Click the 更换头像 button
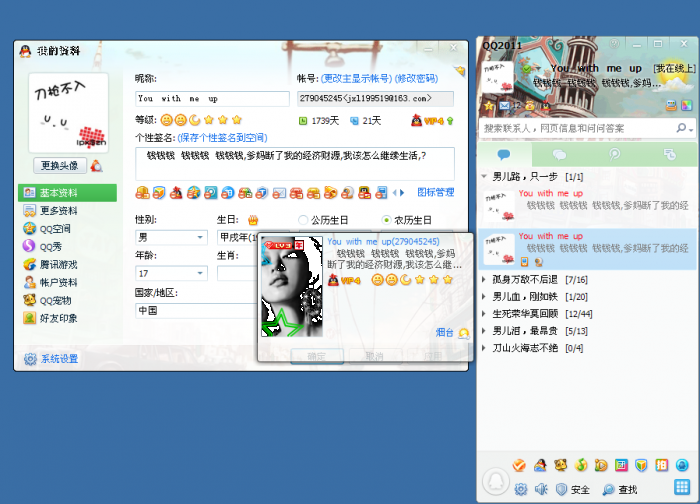The height and width of the screenshot is (504, 700). tap(60, 166)
